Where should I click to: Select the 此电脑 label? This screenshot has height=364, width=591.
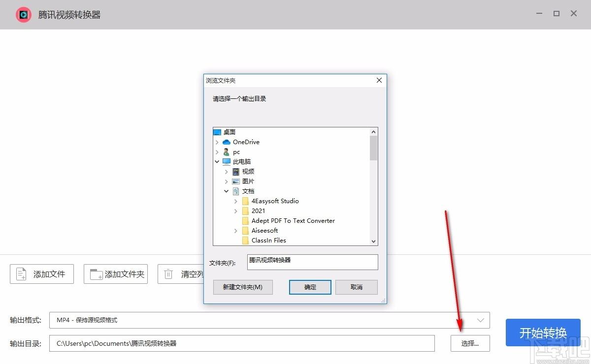click(x=242, y=161)
